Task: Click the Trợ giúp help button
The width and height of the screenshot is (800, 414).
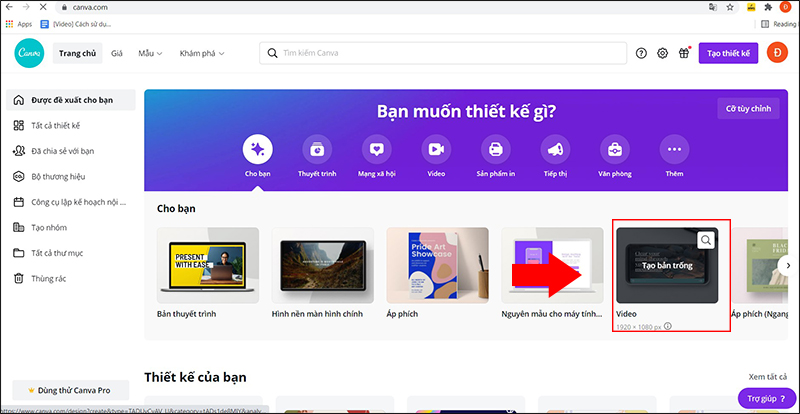Action: pos(766,398)
